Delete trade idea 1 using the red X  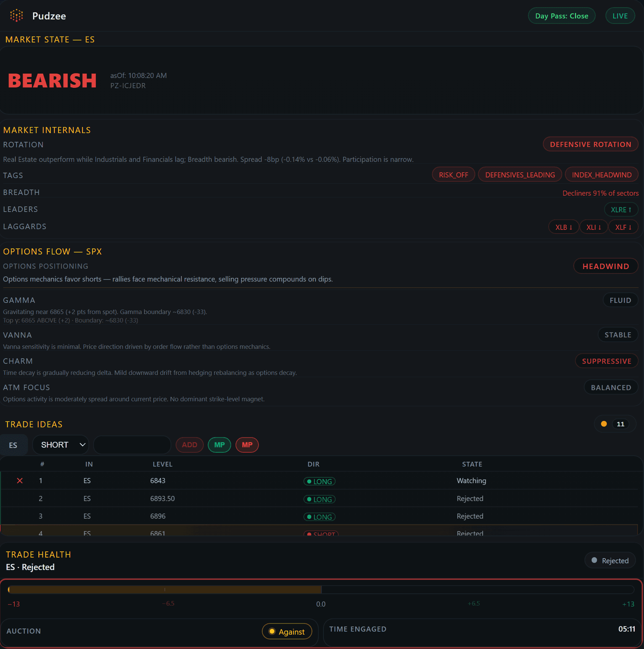pos(20,481)
